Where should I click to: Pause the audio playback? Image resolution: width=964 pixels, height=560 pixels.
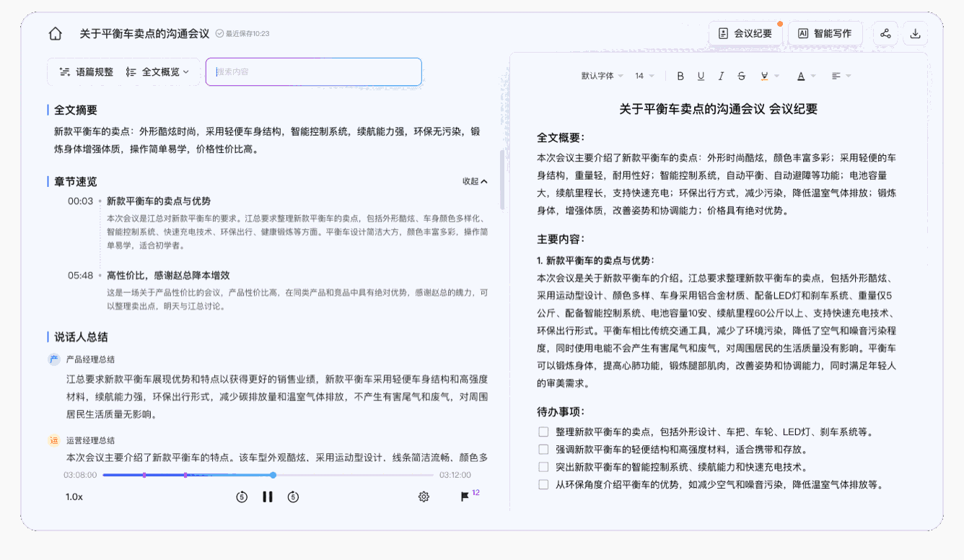[x=267, y=496]
